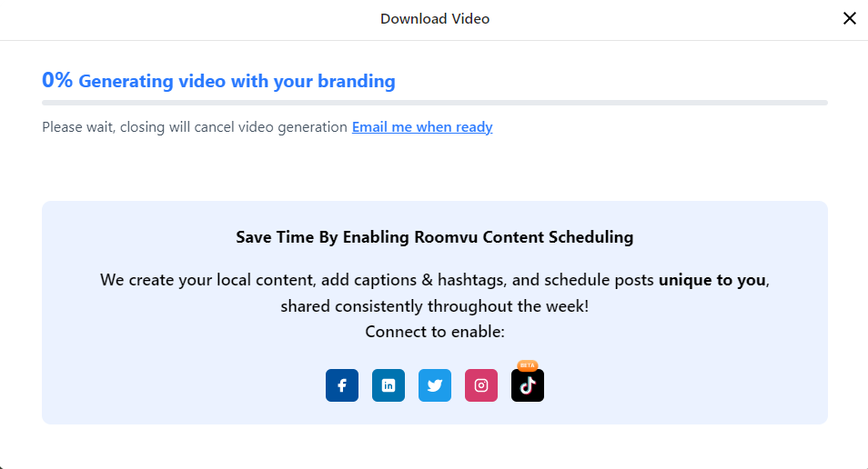The image size is (868, 469).
Task: Click 'Generating video with your branding' text
Action: 237,82
